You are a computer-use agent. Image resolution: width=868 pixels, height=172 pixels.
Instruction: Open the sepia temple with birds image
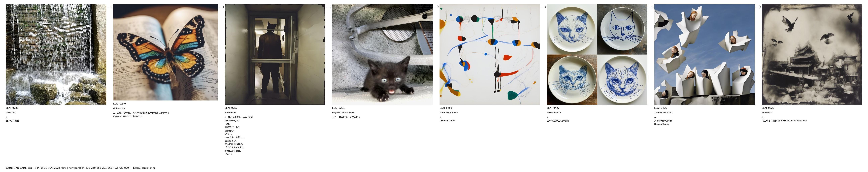(812, 54)
